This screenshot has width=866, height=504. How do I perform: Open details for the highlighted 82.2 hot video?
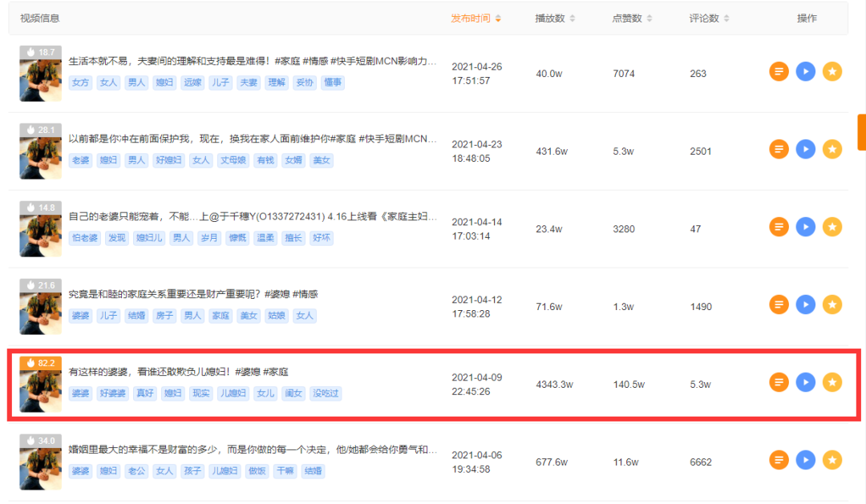779,382
